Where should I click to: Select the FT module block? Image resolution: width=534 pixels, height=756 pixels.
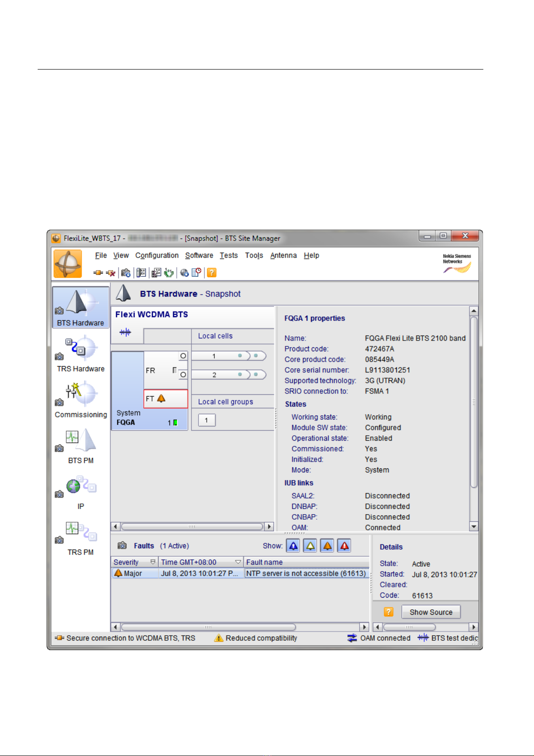tap(166, 398)
